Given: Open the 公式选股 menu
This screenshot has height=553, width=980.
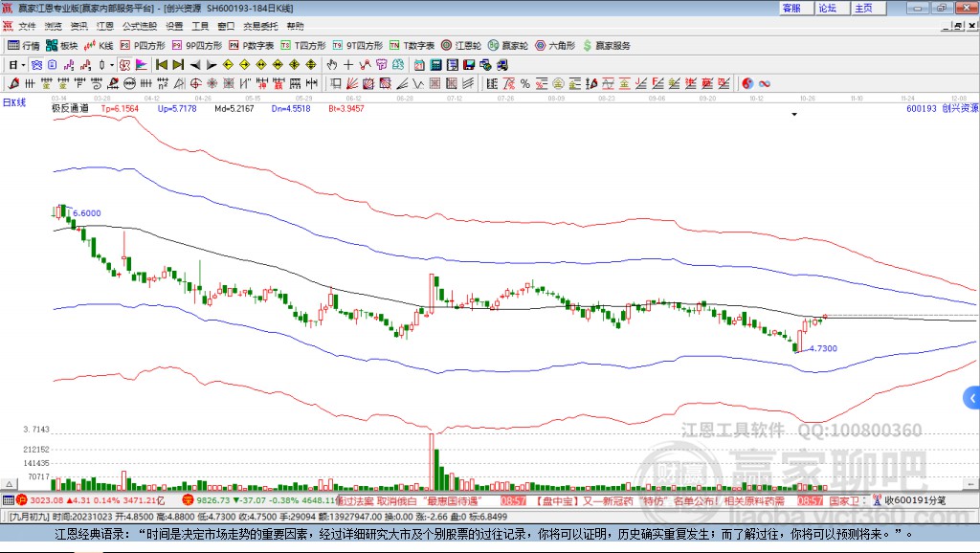Looking at the screenshot, I should coord(140,26).
